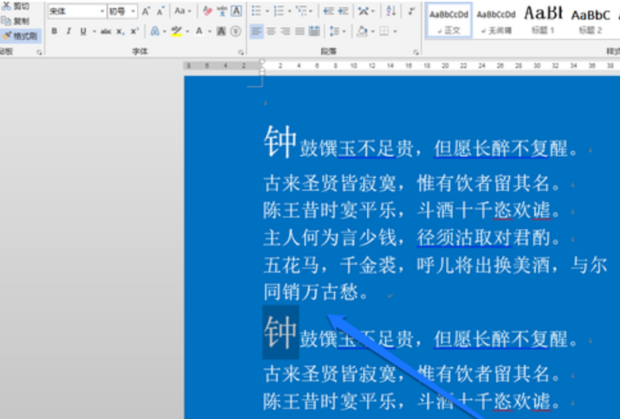620x419 pixels.
Task: Clear all formatting with the eraser icon
Action: 207,11
